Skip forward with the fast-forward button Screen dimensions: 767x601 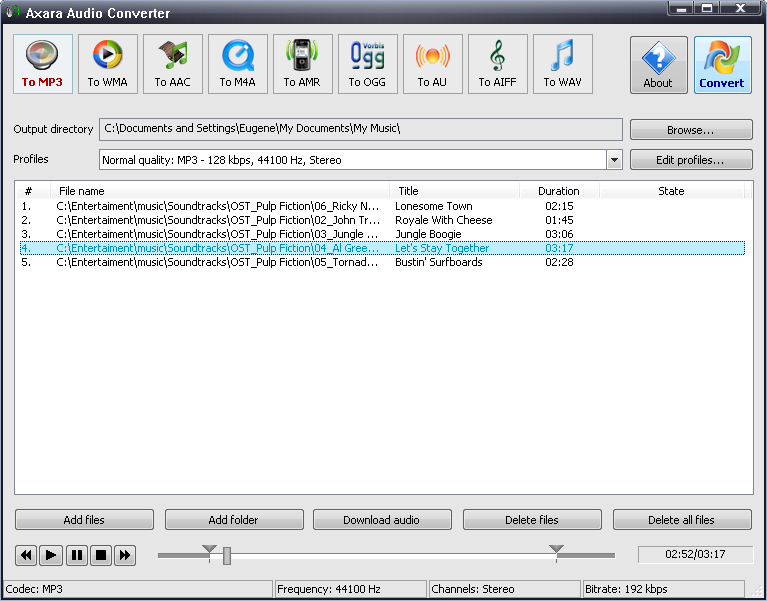[x=125, y=555]
